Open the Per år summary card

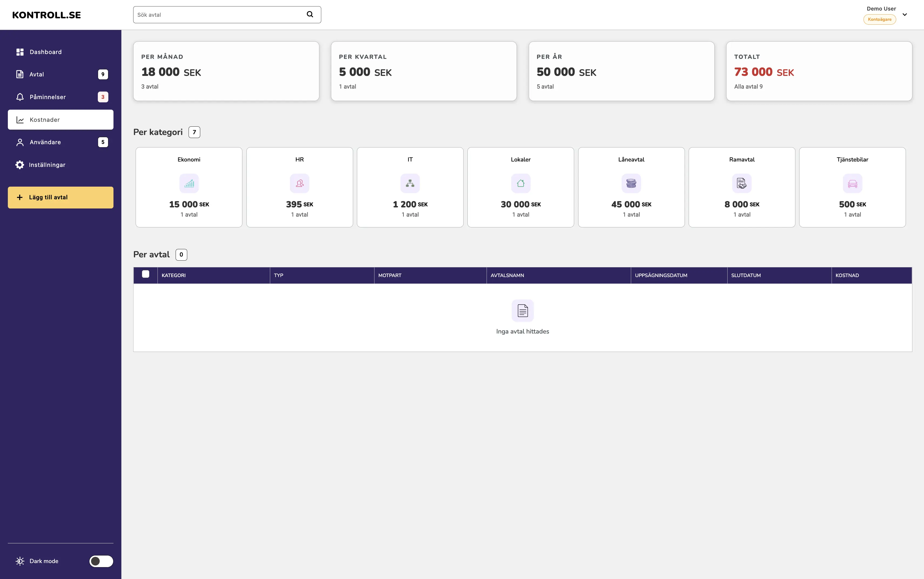point(621,71)
